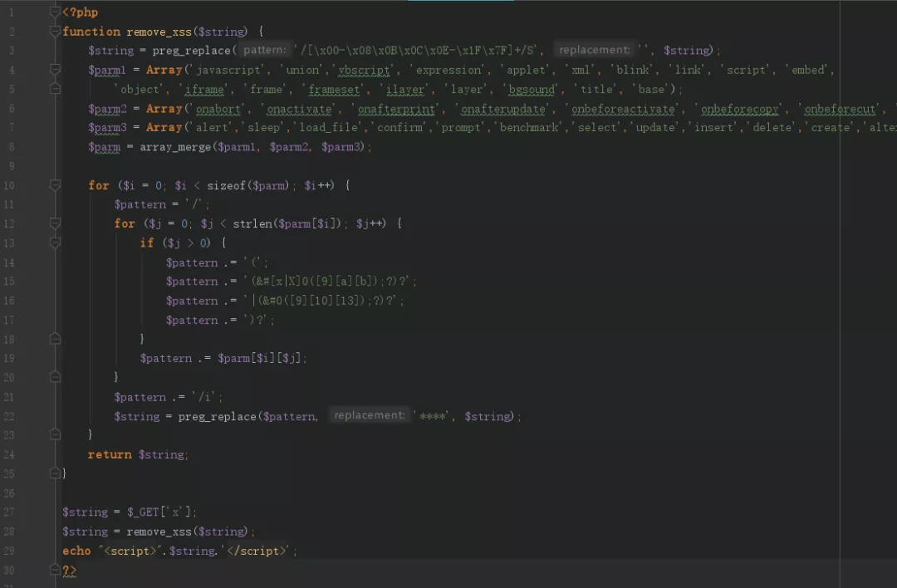Screen dimensions: 897x588
Task: Click the 'embed' string on line 4
Action: [808, 70]
